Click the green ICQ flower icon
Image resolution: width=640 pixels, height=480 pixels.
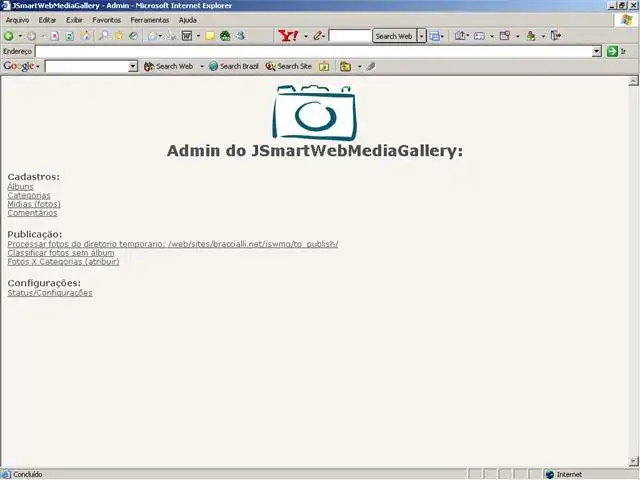coord(225,36)
